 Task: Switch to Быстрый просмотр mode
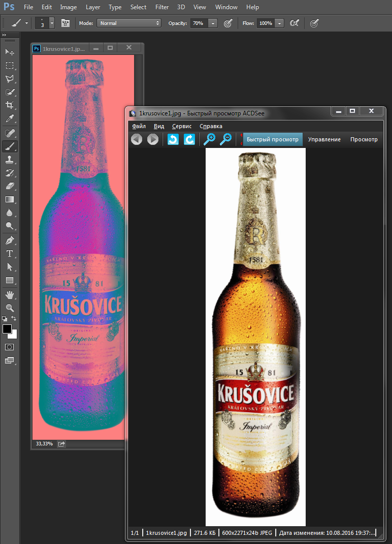point(273,139)
